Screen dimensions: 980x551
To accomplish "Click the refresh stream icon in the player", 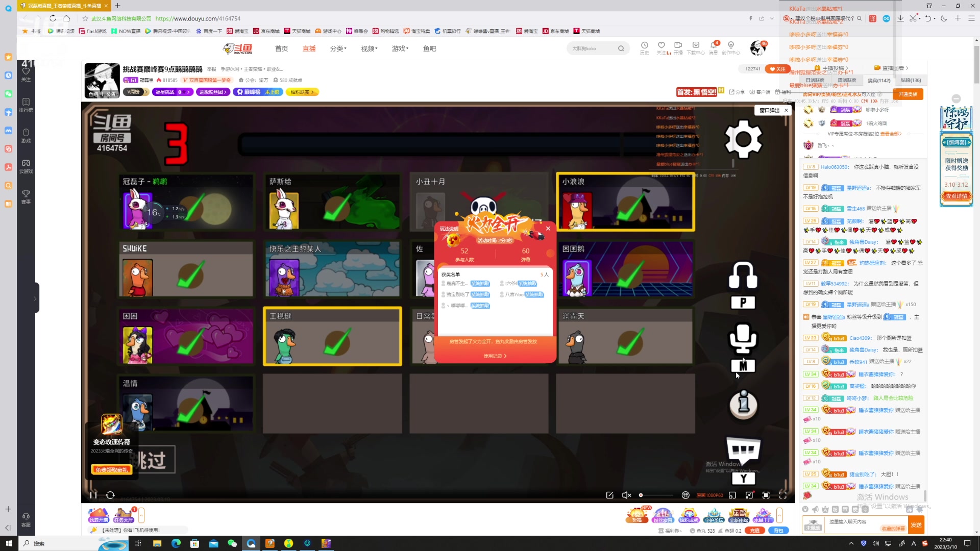I will (x=110, y=495).
